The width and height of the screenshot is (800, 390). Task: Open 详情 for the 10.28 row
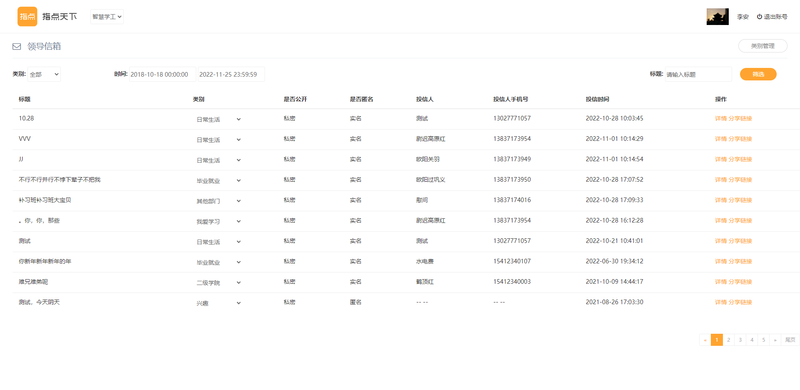click(720, 118)
